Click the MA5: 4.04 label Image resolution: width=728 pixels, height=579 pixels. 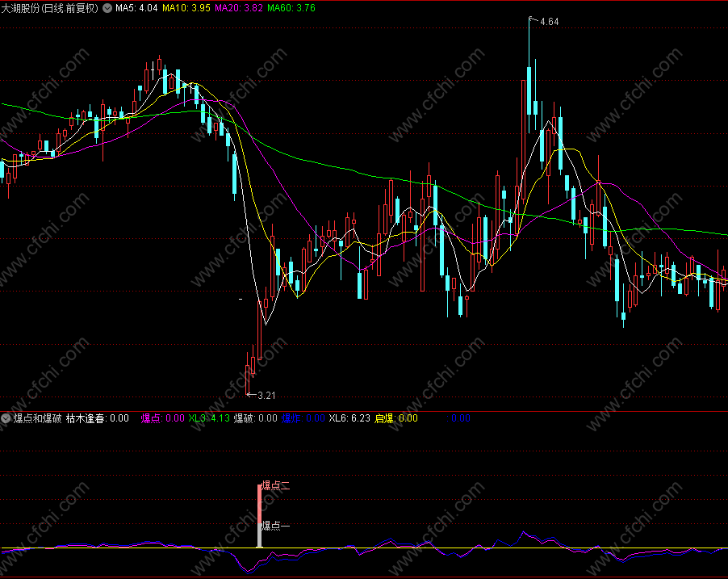pos(136,8)
